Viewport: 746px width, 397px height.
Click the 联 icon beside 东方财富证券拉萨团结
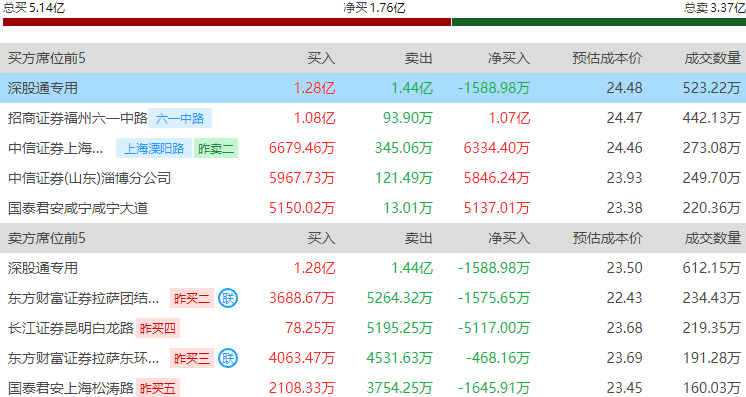point(228,298)
